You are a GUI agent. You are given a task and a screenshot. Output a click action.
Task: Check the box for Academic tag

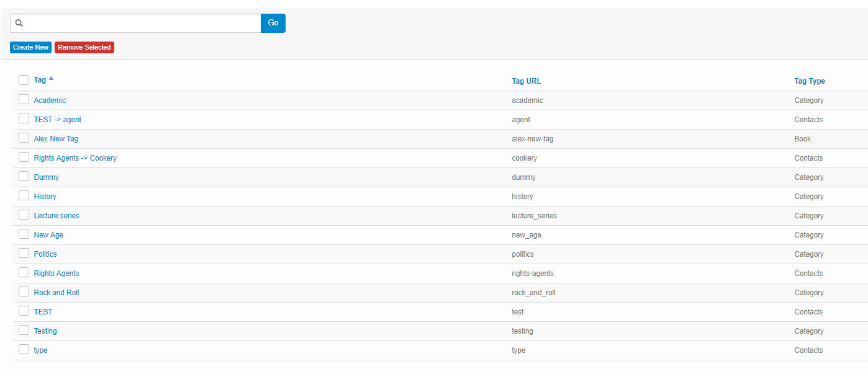point(24,99)
